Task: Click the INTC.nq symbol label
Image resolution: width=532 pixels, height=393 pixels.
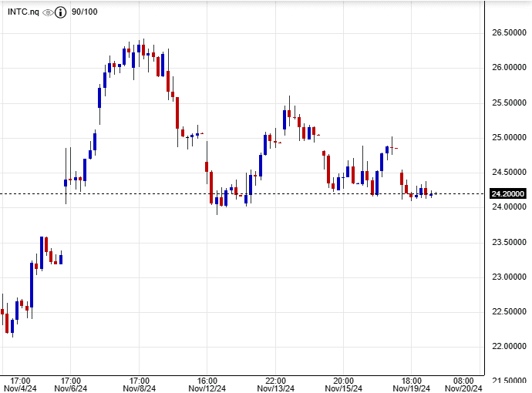Action: [23, 12]
